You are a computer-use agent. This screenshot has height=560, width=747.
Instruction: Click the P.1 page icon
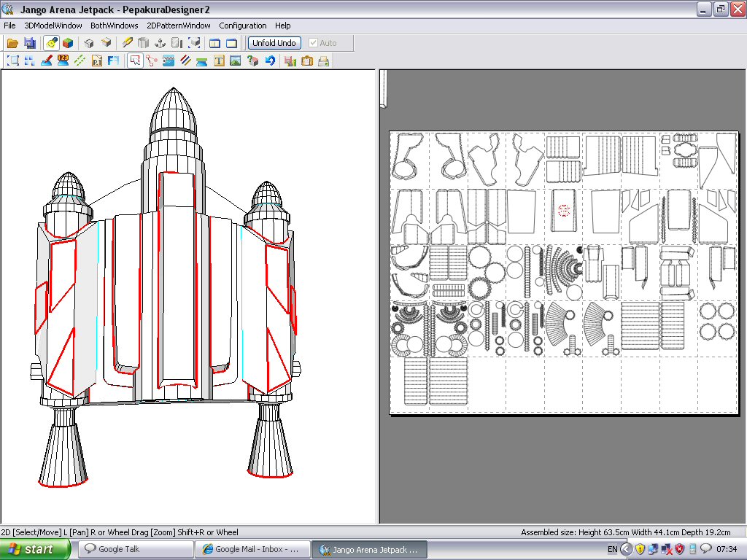pyautogui.click(x=97, y=61)
